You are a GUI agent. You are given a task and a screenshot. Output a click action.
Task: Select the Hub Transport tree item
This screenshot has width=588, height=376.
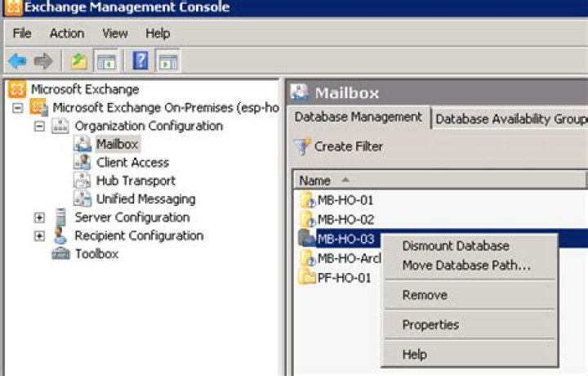pyautogui.click(x=135, y=181)
